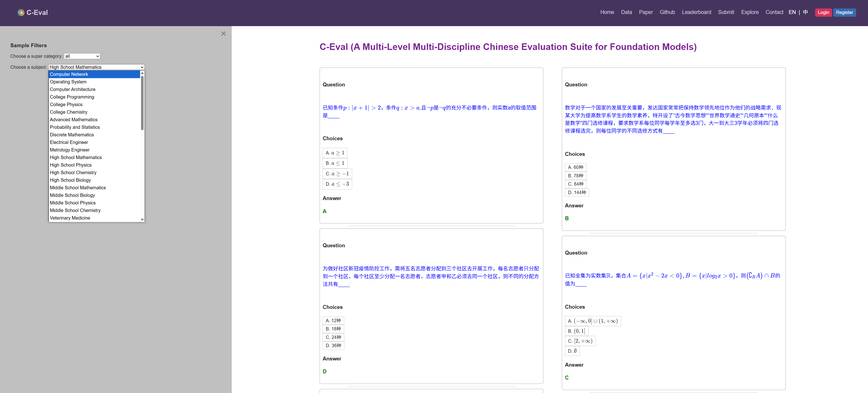Switch language to EN
The height and width of the screenshot is (393, 868).
pos(792,12)
